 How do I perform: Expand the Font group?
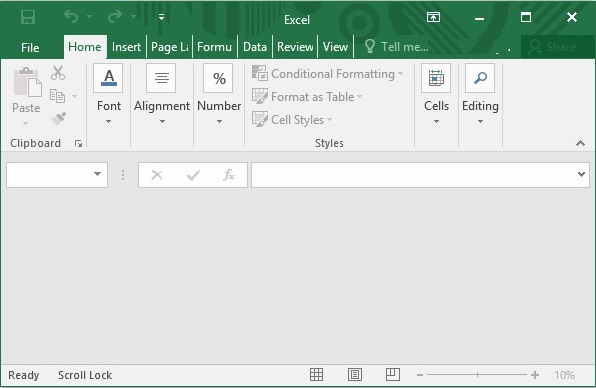click(x=108, y=94)
